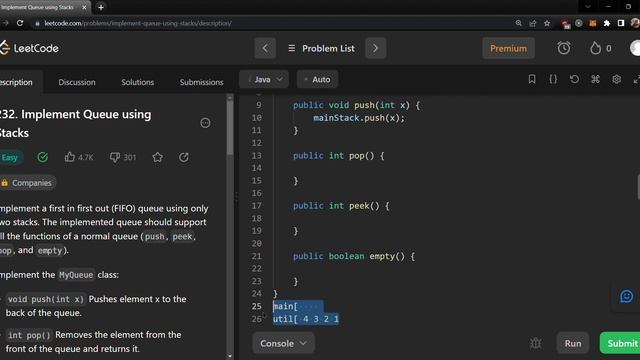Like the problem thumbs up
This screenshot has width=640, height=360.
(69, 157)
